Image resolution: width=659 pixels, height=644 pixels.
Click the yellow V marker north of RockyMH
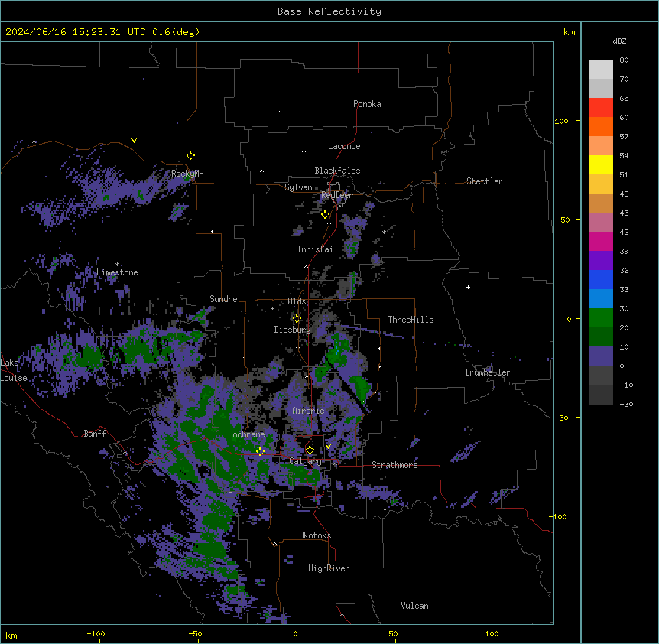point(134,141)
